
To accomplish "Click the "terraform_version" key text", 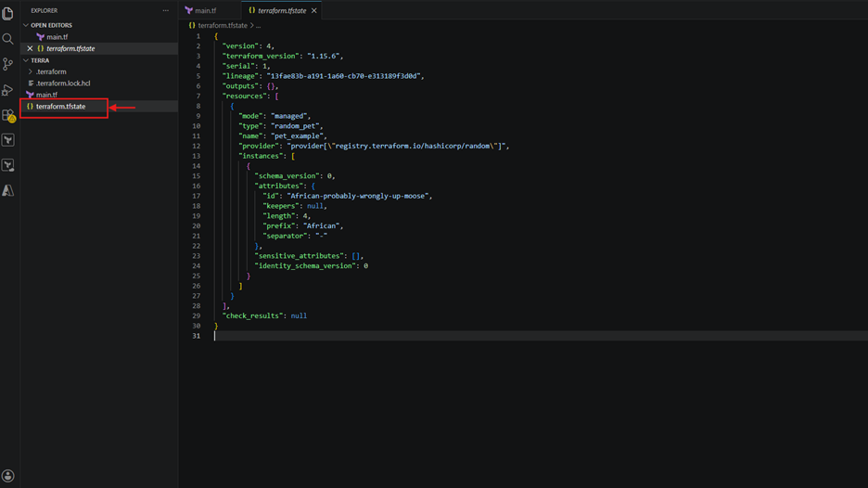I will [261, 57].
